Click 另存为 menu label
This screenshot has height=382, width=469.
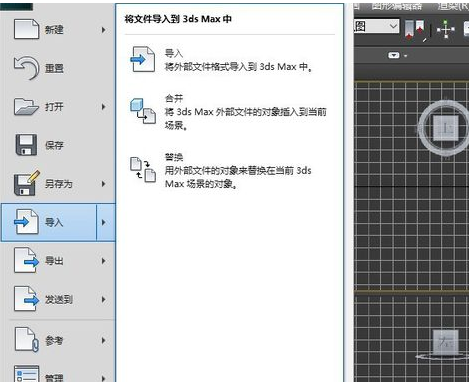[59, 184]
